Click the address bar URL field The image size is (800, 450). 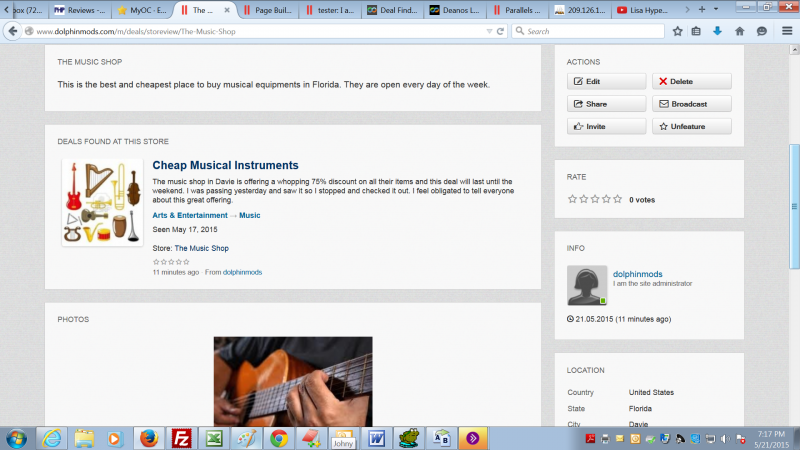click(x=258, y=31)
